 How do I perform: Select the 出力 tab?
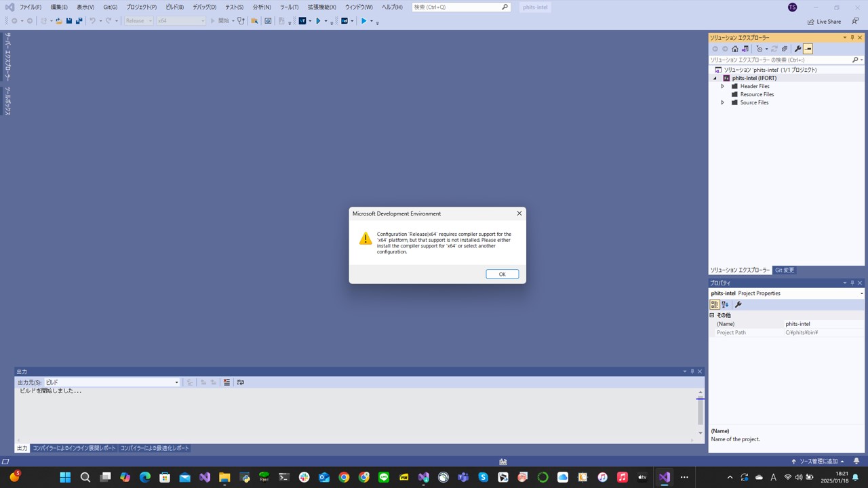pos(22,448)
